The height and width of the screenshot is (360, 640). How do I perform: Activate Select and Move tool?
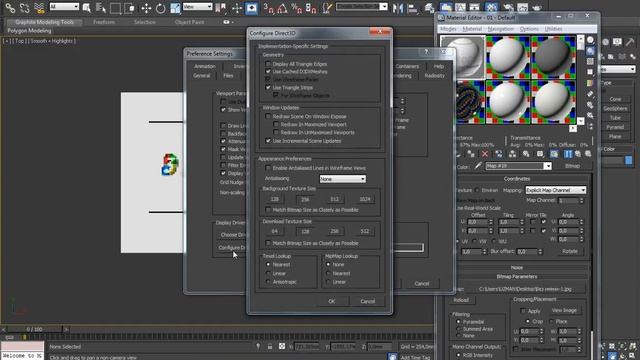(146, 8)
